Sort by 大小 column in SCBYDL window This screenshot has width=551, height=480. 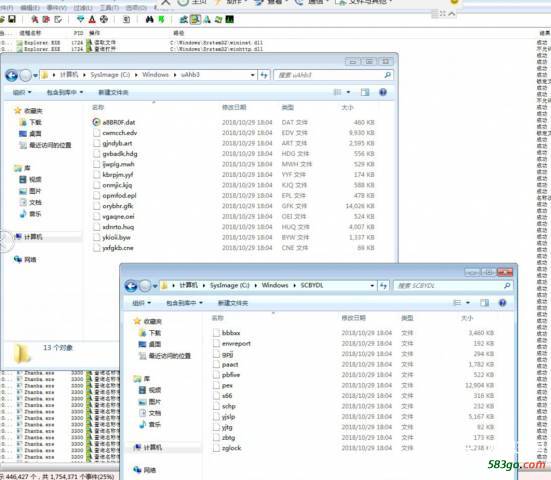467,318
